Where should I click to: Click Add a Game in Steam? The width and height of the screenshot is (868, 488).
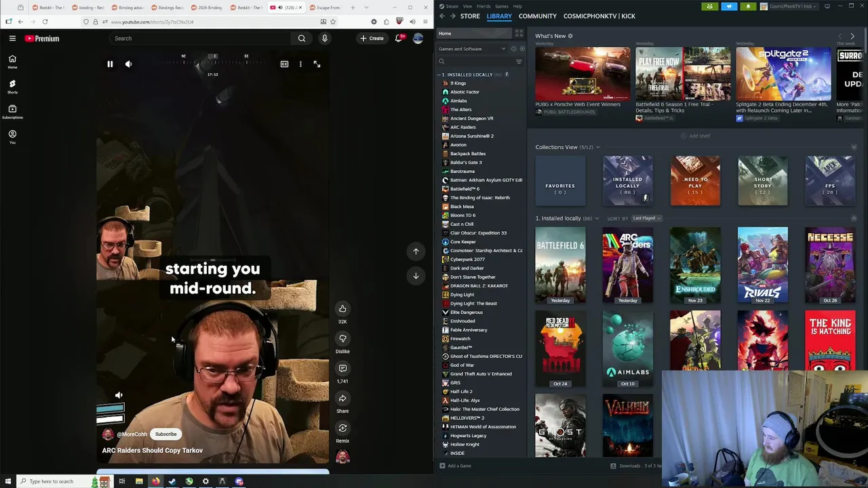pyautogui.click(x=455, y=466)
